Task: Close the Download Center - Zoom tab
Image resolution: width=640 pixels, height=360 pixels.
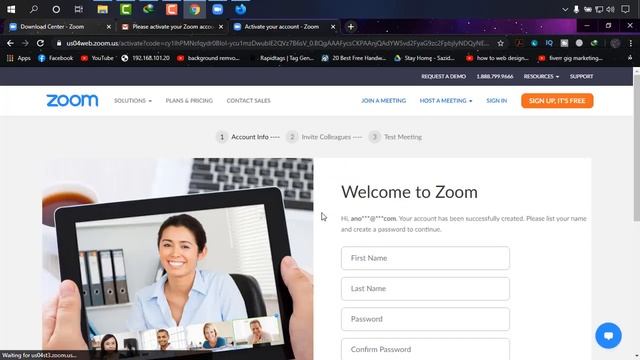Action: [109, 27]
